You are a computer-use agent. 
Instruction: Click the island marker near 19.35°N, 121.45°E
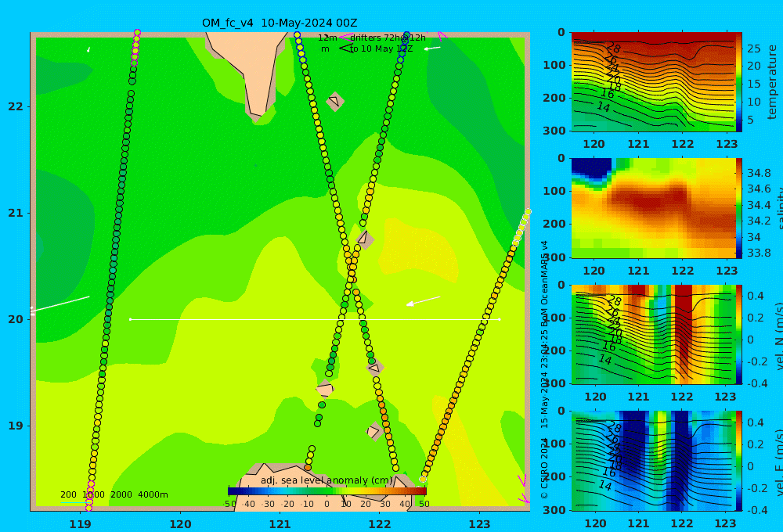coord(325,389)
